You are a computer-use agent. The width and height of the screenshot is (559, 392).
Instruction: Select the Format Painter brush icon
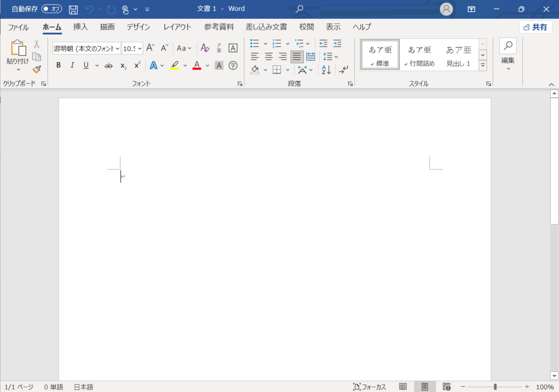click(37, 69)
